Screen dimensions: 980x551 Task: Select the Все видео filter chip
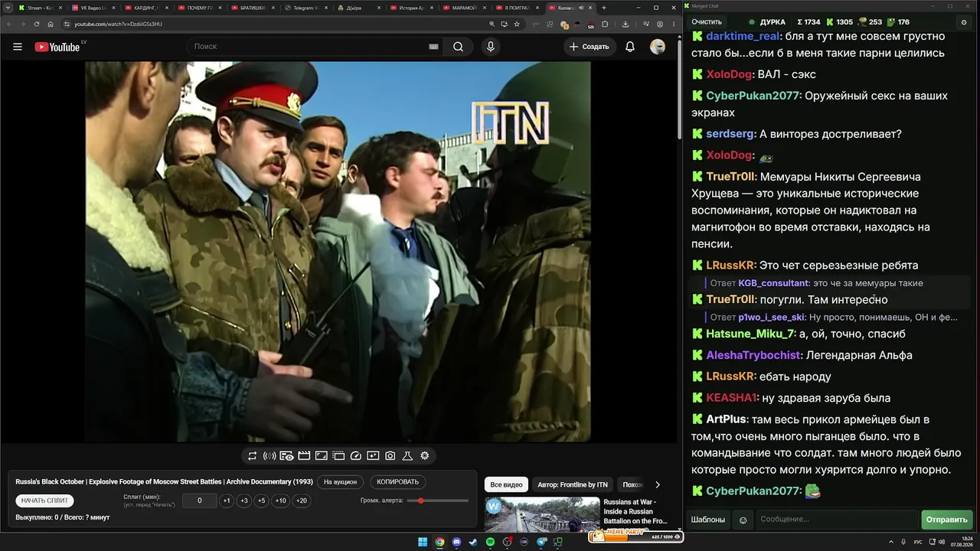click(x=506, y=484)
